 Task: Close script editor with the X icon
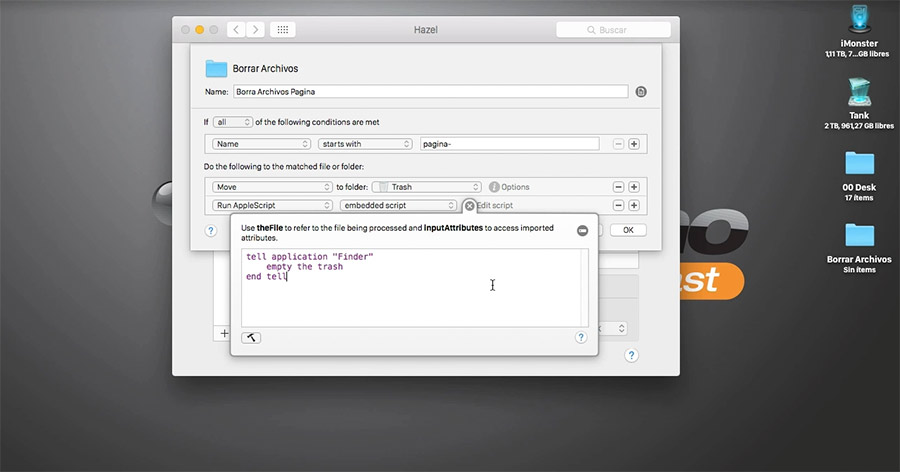[470, 206]
